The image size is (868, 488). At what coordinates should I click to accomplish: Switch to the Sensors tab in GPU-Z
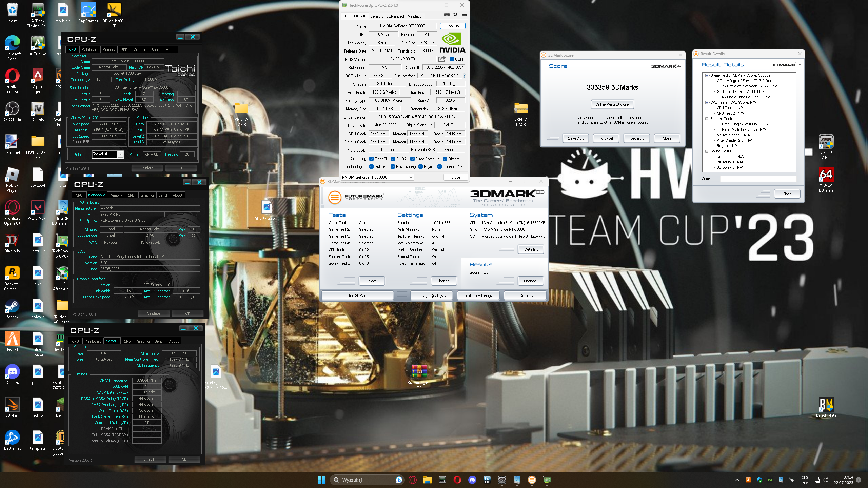click(x=377, y=16)
